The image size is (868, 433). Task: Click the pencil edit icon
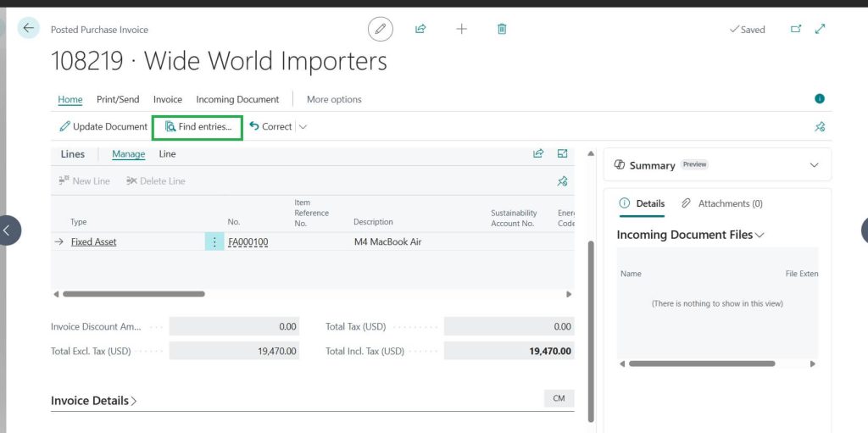click(381, 29)
